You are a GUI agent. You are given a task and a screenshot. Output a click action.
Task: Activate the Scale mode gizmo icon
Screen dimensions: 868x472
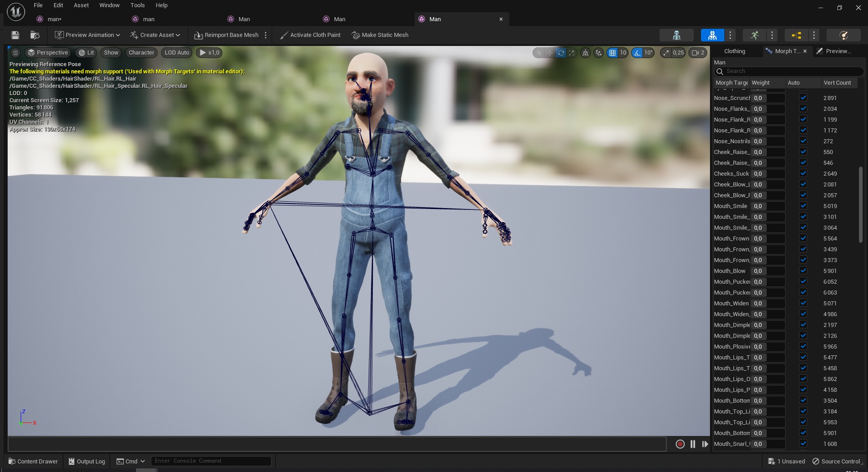pos(572,53)
